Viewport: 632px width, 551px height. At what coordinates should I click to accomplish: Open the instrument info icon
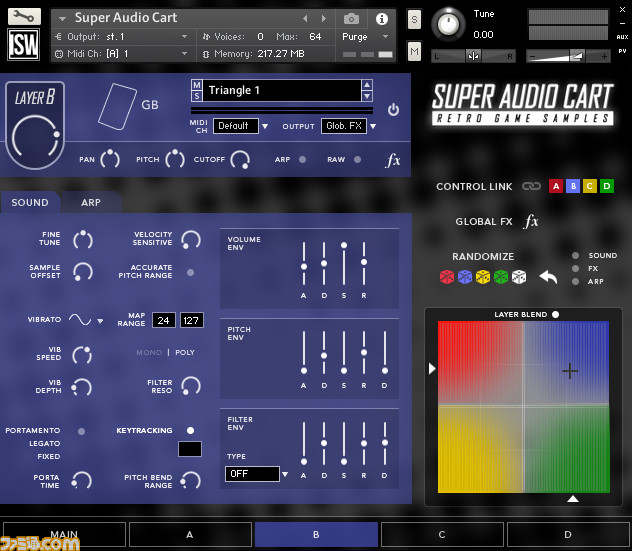pyautogui.click(x=382, y=19)
